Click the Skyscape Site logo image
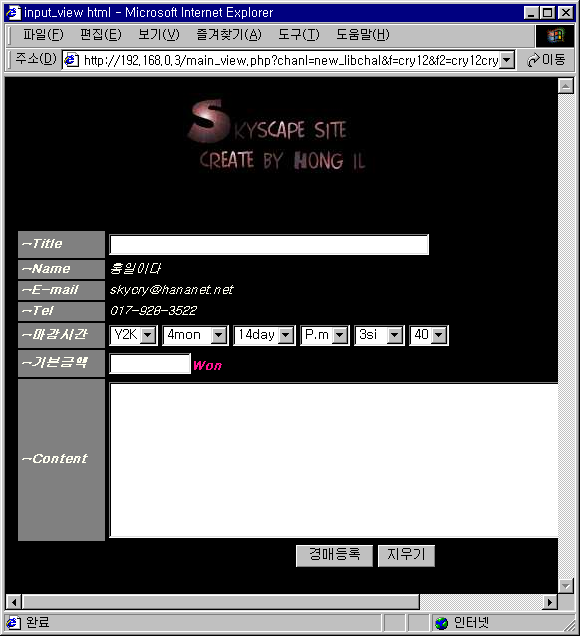The width and height of the screenshot is (580, 636). (x=276, y=135)
